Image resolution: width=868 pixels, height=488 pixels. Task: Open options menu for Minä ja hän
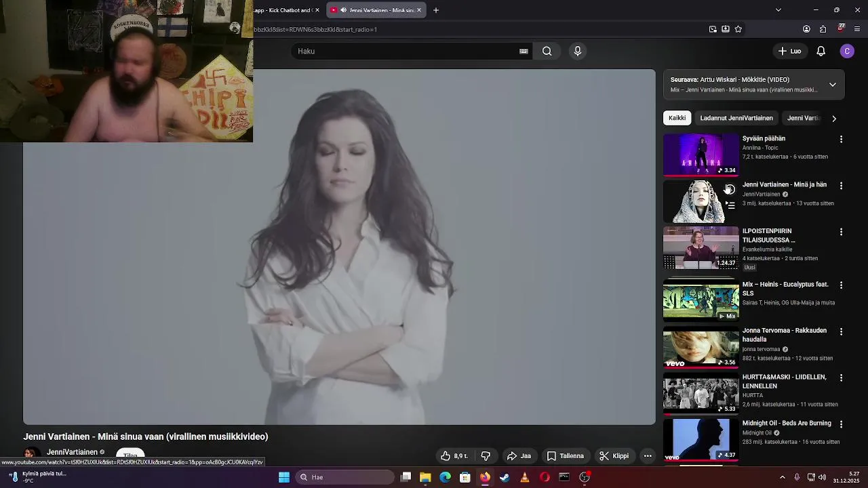tap(841, 186)
